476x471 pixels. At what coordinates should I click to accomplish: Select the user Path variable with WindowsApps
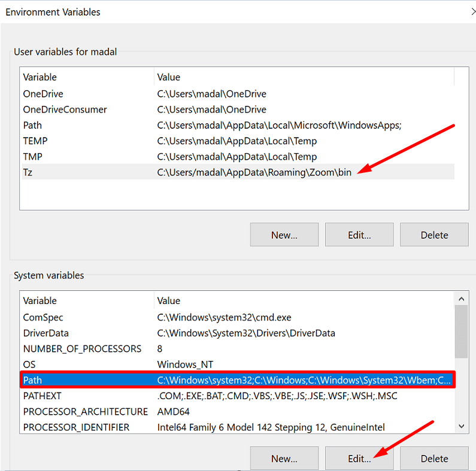tap(238, 125)
